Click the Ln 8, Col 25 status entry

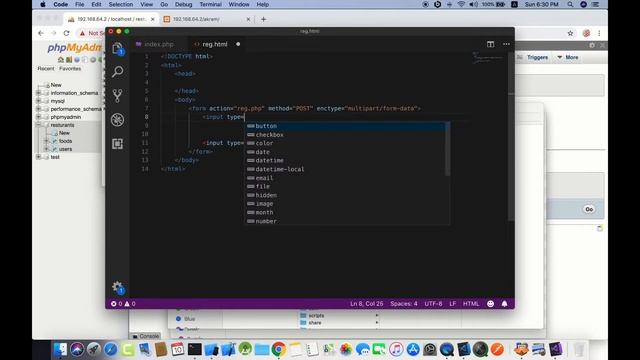366,304
